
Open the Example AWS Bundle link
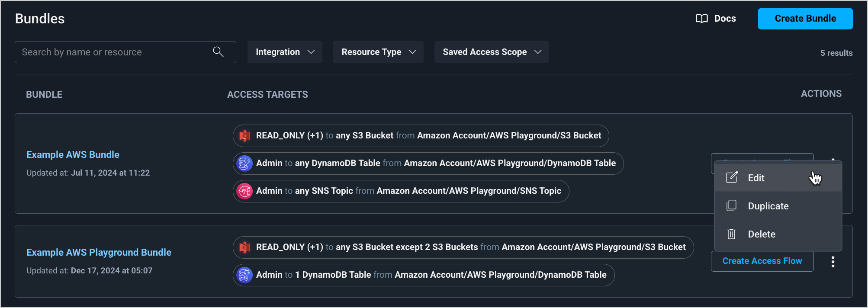pos(73,154)
